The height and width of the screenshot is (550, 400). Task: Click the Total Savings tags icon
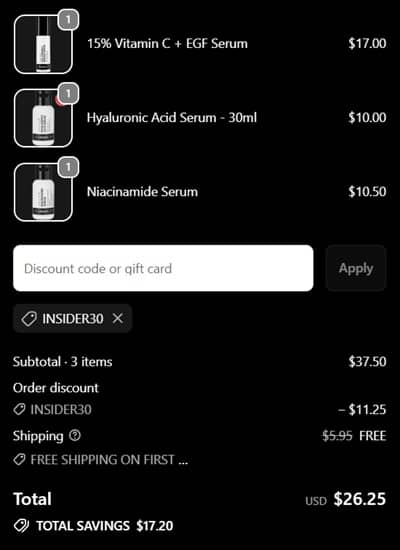pyautogui.click(x=22, y=526)
